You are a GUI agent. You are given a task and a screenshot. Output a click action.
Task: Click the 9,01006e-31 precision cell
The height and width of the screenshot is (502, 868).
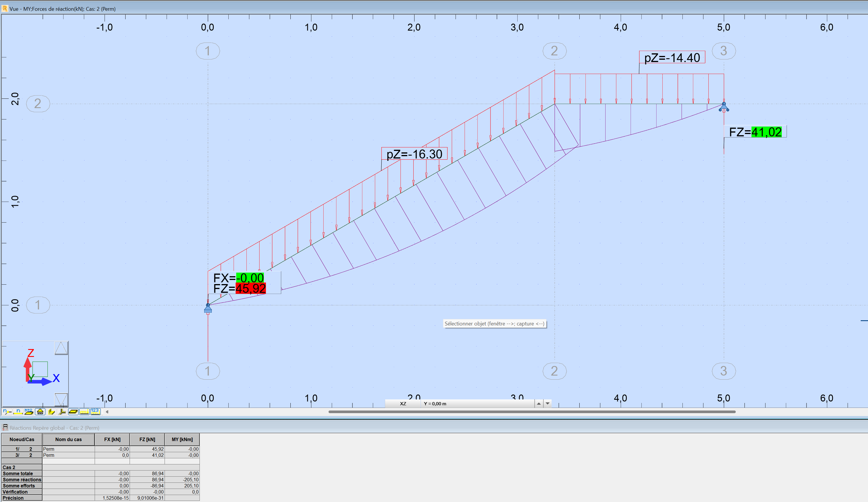pyautogui.click(x=147, y=498)
